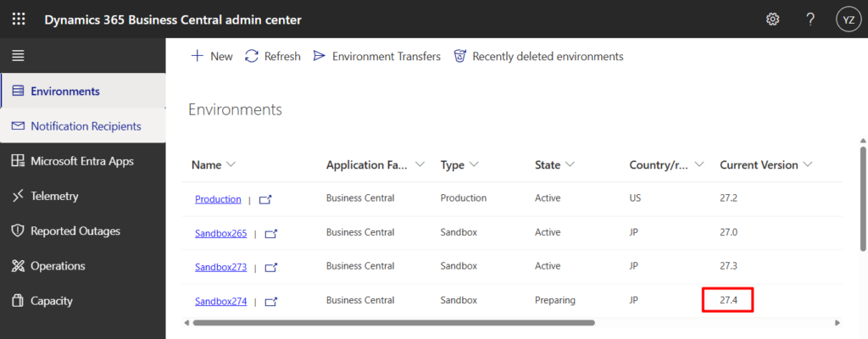
Task: Click the open icon next to Sandbox265
Action: click(271, 233)
